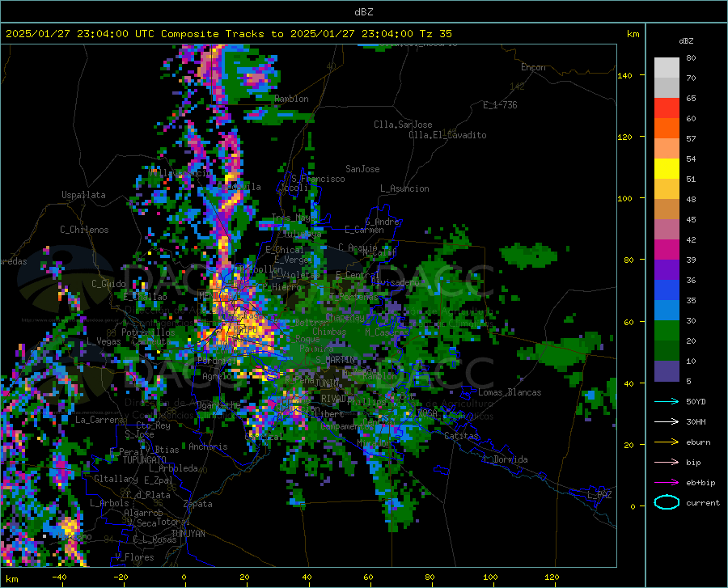This screenshot has width=728, height=588.
Task: Click the '140' tick on vertical km axis
Action: pos(624,75)
